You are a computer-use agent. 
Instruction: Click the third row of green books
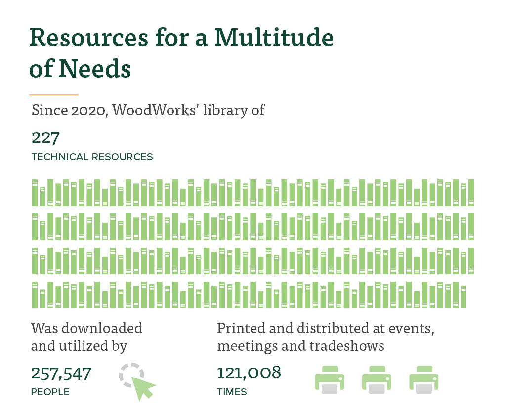click(x=253, y=261)
